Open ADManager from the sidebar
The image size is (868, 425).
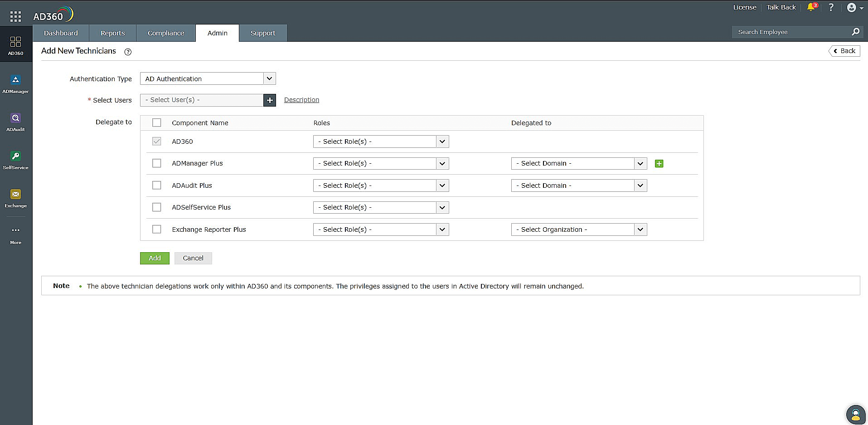click(16, 84)
